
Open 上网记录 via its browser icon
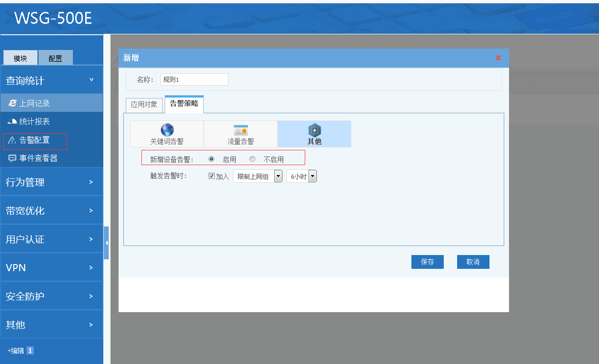click(x=13, y=103)
